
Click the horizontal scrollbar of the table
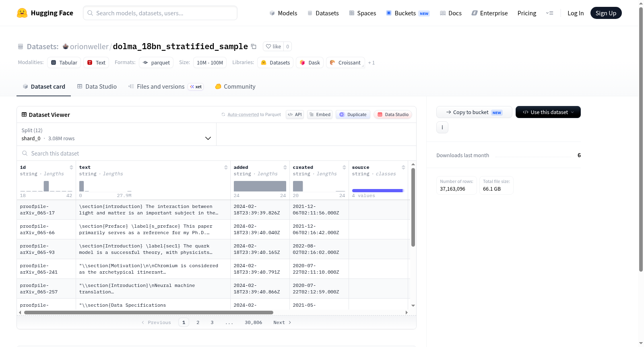(x=149, y=312)
